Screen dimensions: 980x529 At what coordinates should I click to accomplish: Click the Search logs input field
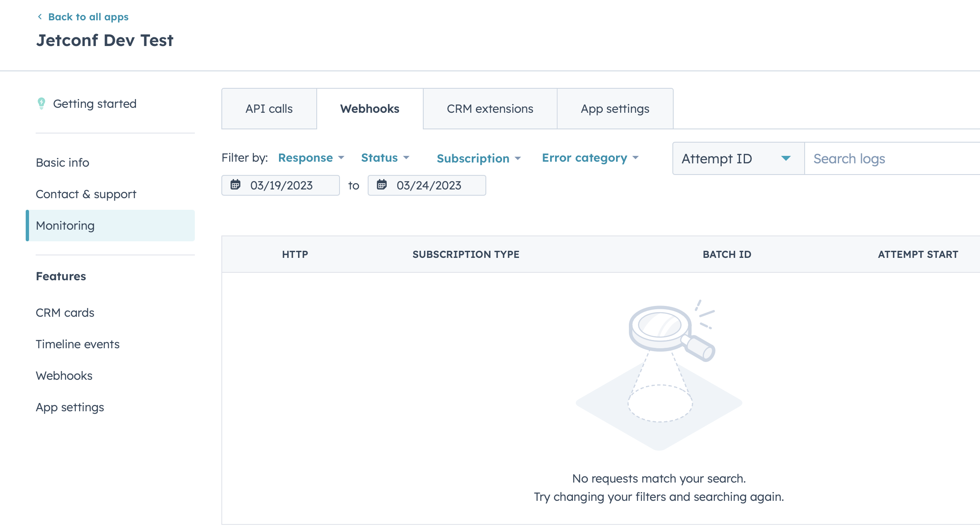[x=871, y=158]
